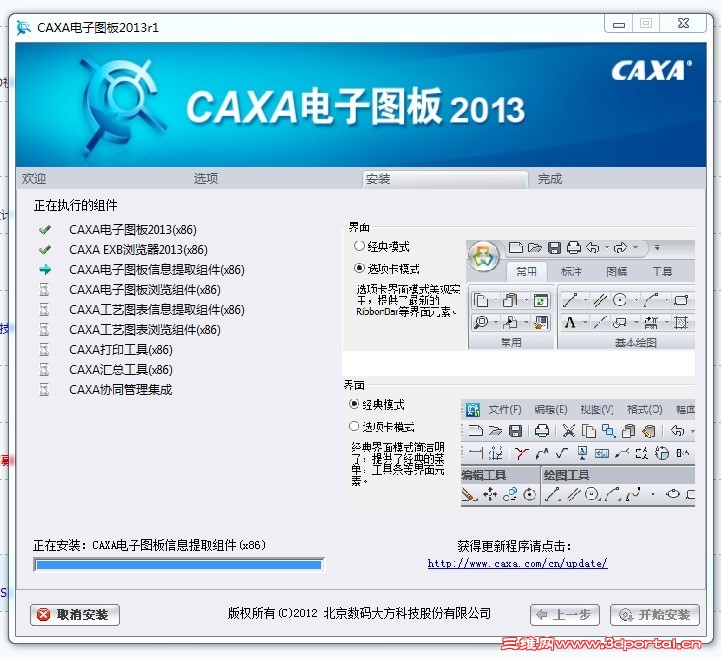Click the 编辑工具 panel header

(500, 475)
